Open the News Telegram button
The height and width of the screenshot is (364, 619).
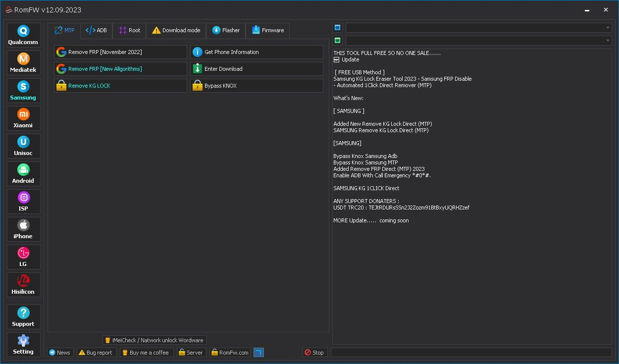pos(60,353)
